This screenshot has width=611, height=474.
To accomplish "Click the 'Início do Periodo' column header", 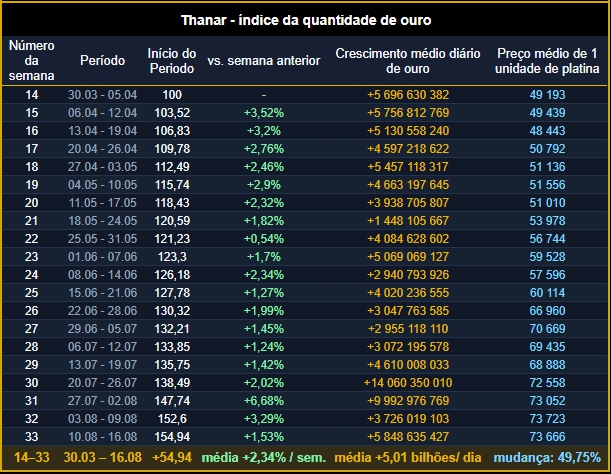I will click(172, 61).
